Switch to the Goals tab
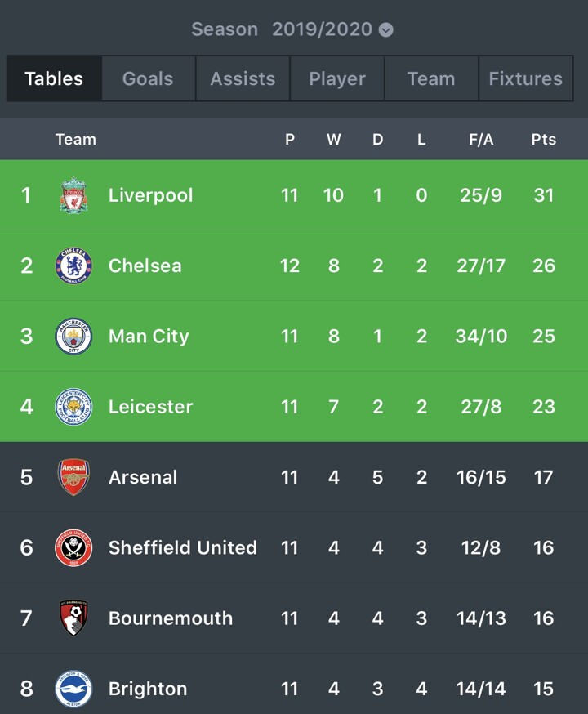Screen dimensions: 588x714 (149, 79)
